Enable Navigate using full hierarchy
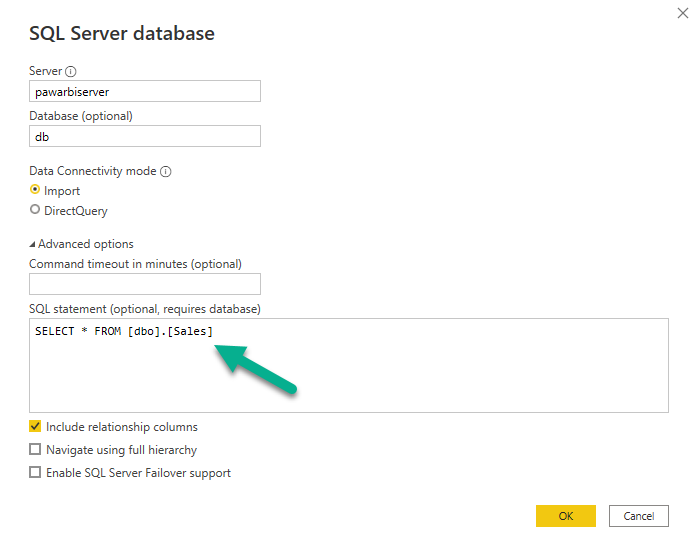 click(35, 449)
